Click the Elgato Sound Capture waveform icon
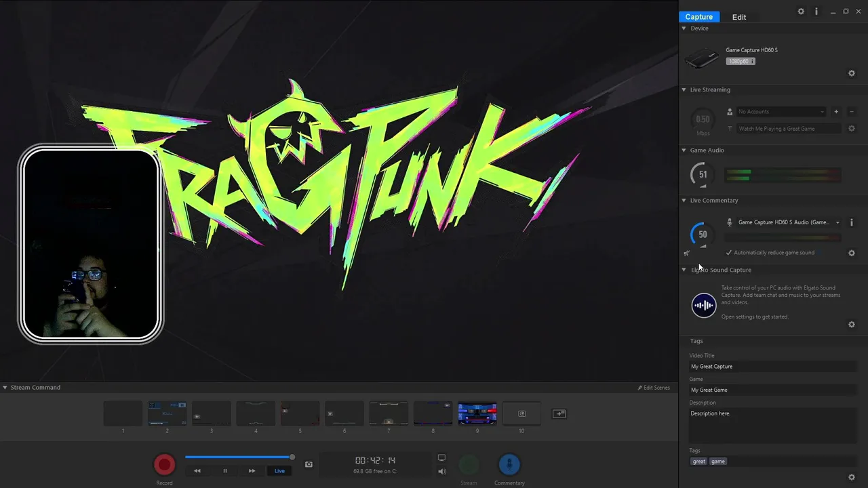This screenshot has height=488, width=868. point(704,305)
